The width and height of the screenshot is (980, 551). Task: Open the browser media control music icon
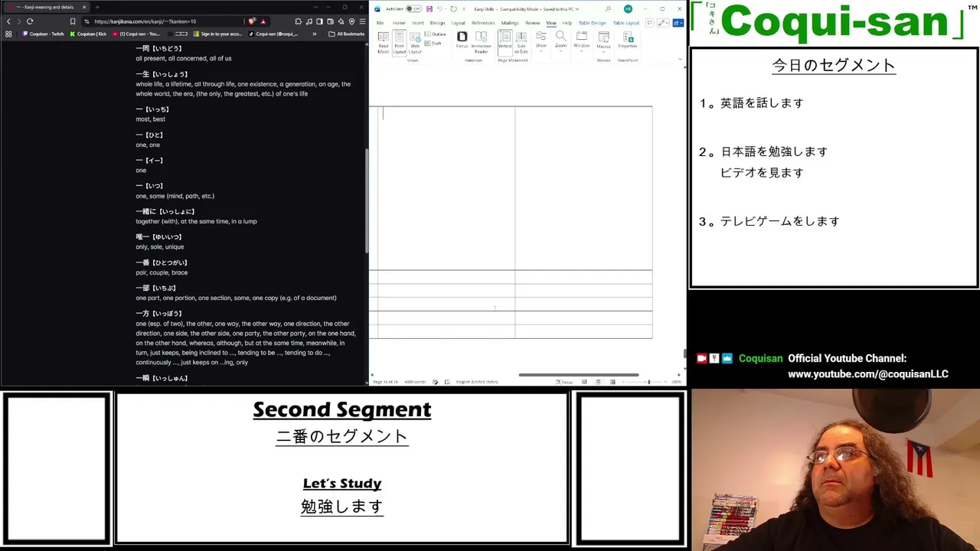[309, 21]
